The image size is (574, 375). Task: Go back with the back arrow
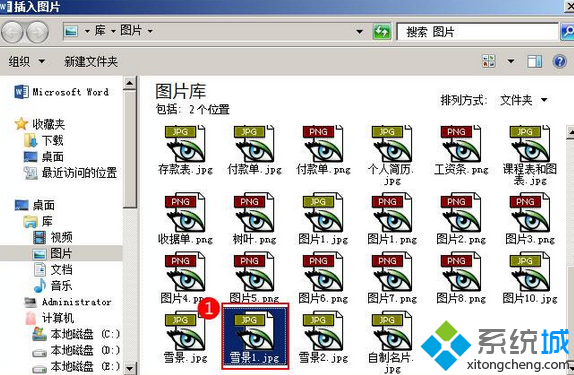click(x=12, y=32)
